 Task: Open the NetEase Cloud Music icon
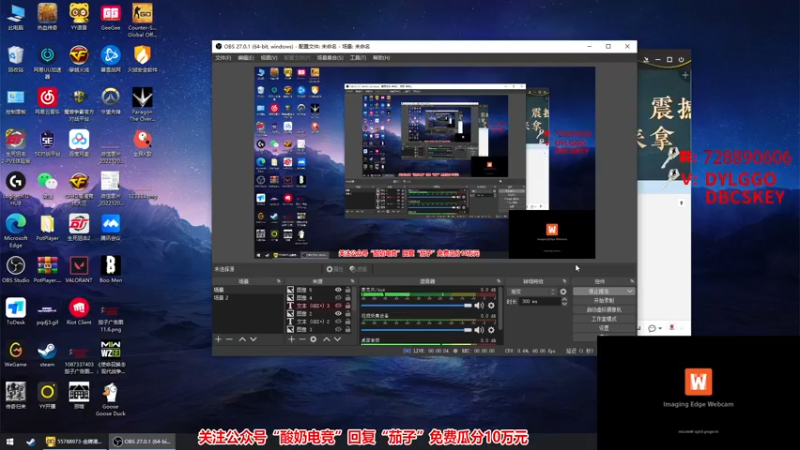click(47, 101)
